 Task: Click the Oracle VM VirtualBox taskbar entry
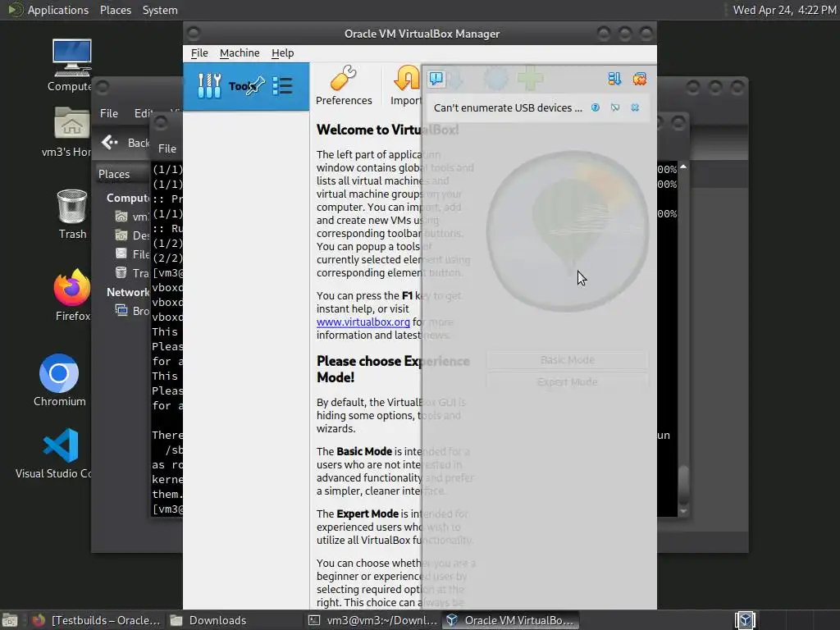click(x=510, y=620)
